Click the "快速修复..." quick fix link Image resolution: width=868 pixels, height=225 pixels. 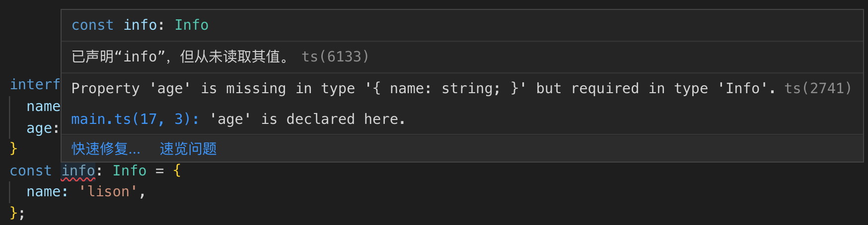point(106,149)
